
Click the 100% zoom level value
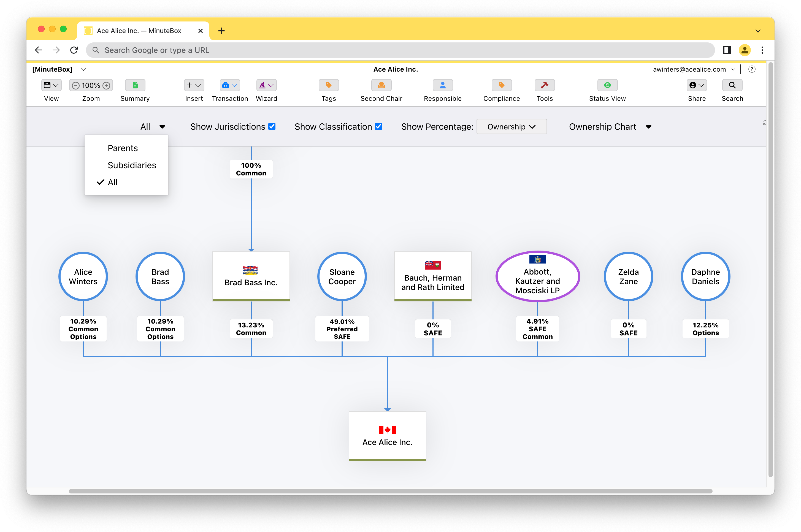click(x=91, y=85)
